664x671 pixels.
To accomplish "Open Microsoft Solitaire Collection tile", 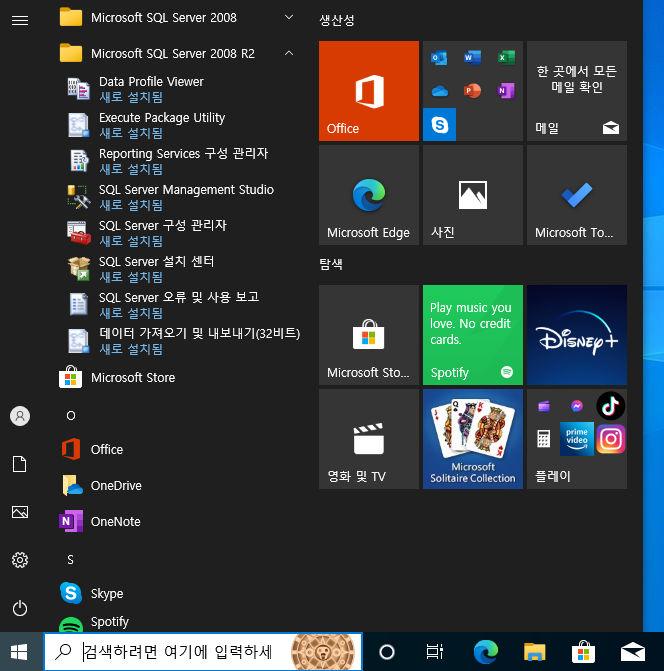I will pos(473,439).
